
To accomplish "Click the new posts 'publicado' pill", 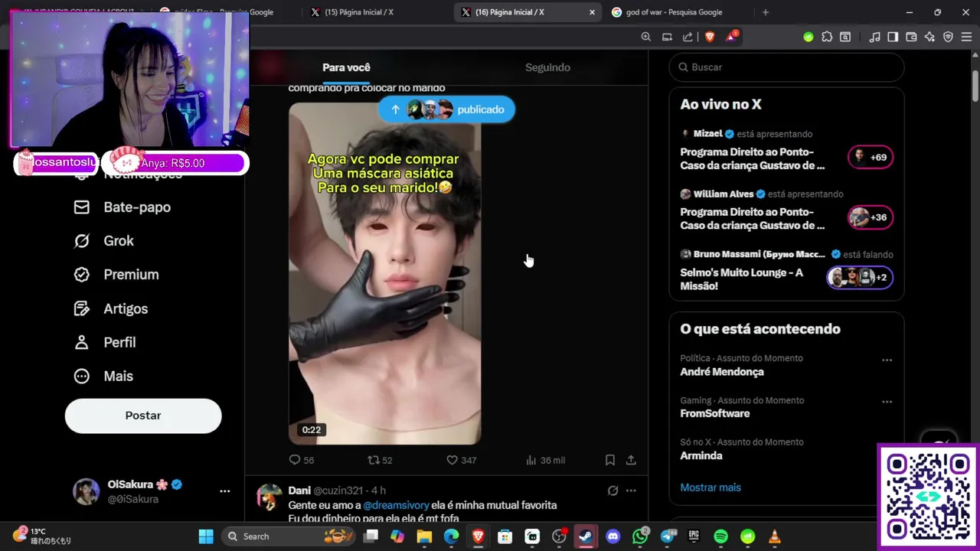I will (x=446, y=109).
